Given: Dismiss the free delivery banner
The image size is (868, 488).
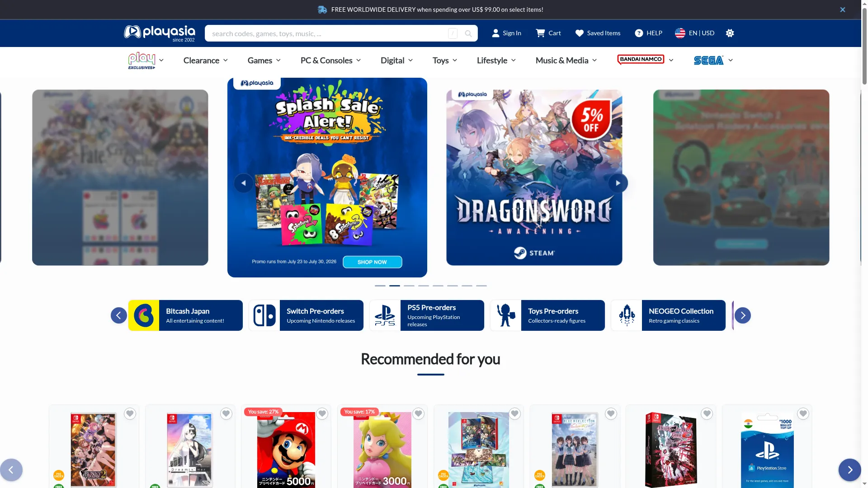Looking at the screenshot, I should (843, 9).
